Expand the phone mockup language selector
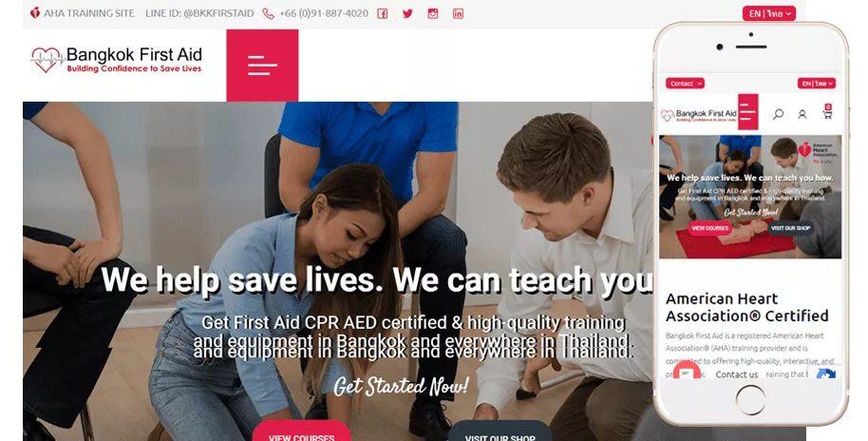Screen dimensions: 868x441 click(817, 83)
